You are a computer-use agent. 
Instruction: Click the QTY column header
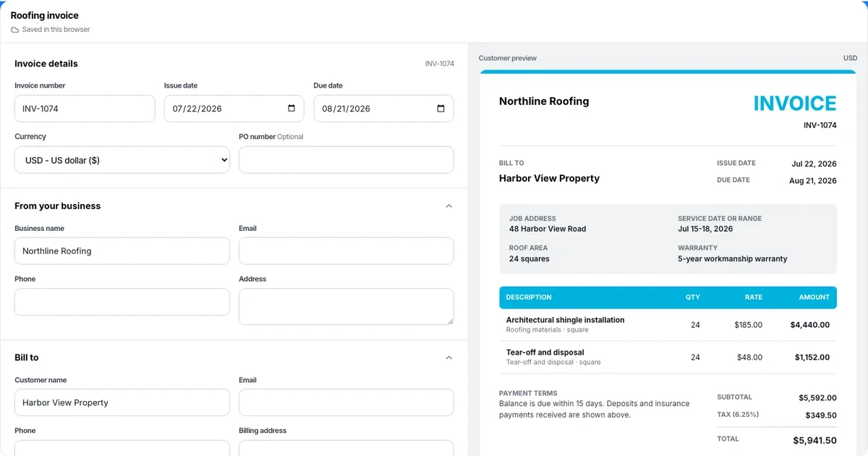693,297
